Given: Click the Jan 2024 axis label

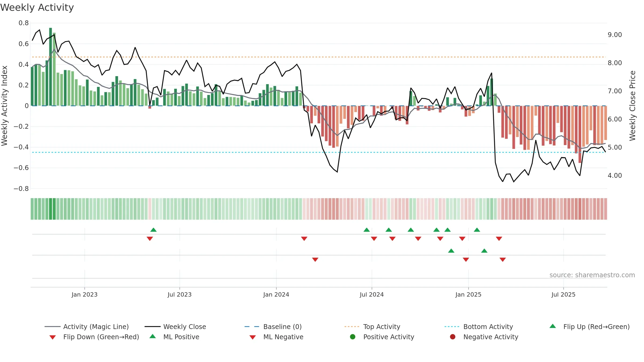Looking at the screenshot, I should 276,294.
